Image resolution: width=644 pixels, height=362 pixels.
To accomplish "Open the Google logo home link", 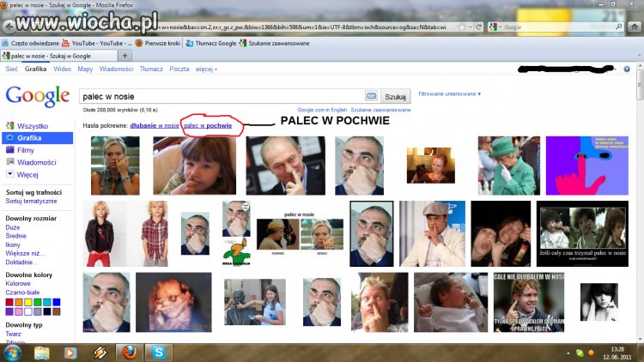I will coord(38,96).
